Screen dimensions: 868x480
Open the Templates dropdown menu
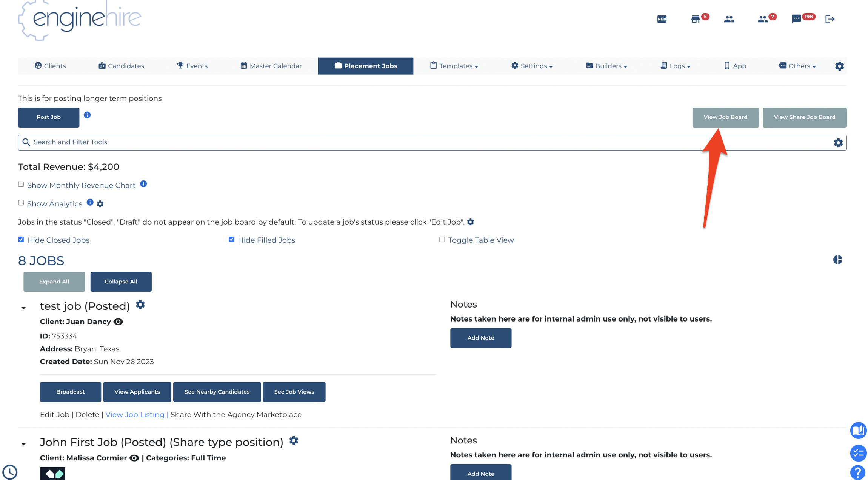(x=454, y=66)
